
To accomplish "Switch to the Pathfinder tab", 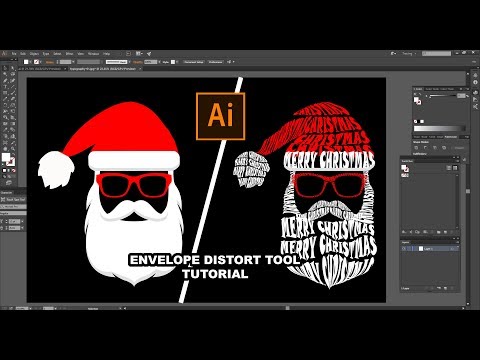I will (451, 137).
